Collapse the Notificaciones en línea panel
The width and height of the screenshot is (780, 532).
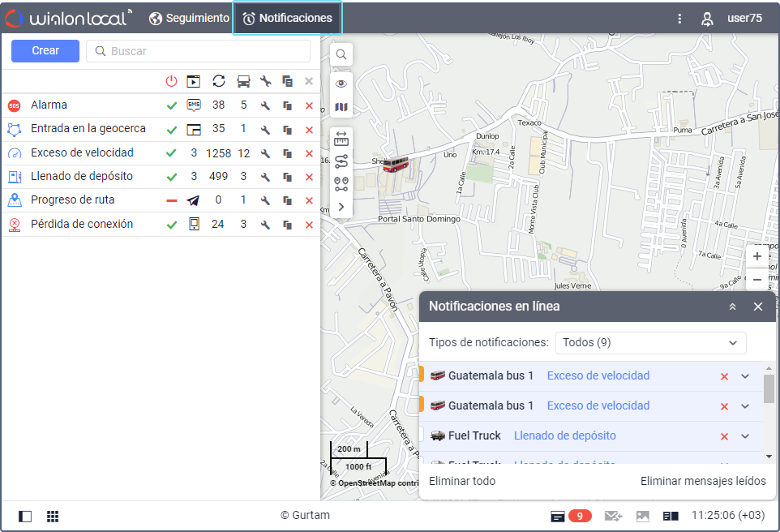[732, 307]
